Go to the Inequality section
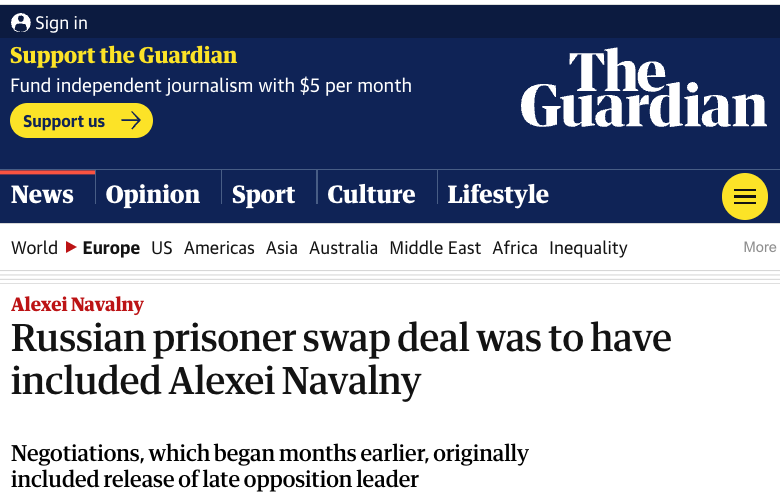This screenshot has width=780, height=500. click(588, 248)
